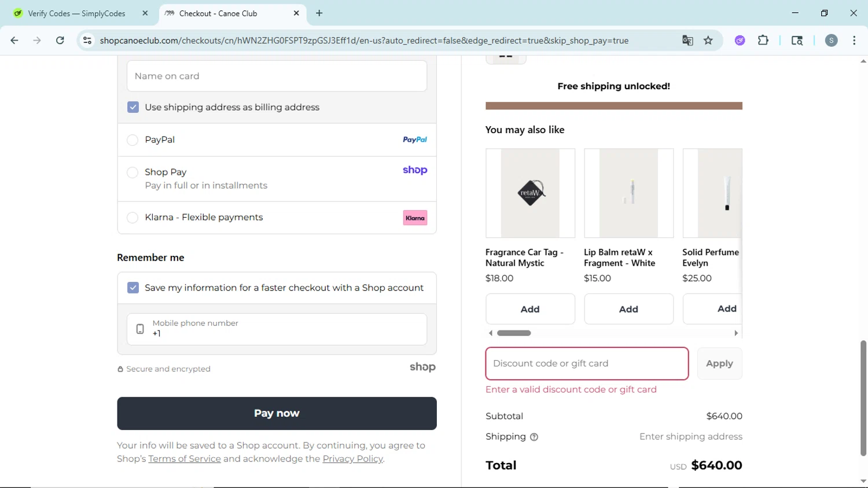Viewport: 868px width, 488px height.
Task: Open the side panel search icon
Action: coord(797,41)
